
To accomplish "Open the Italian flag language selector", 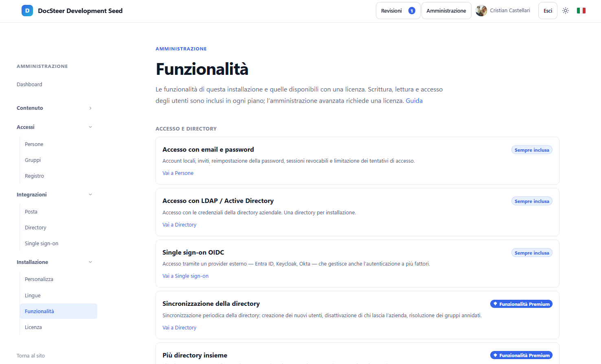I will [581, 11].
